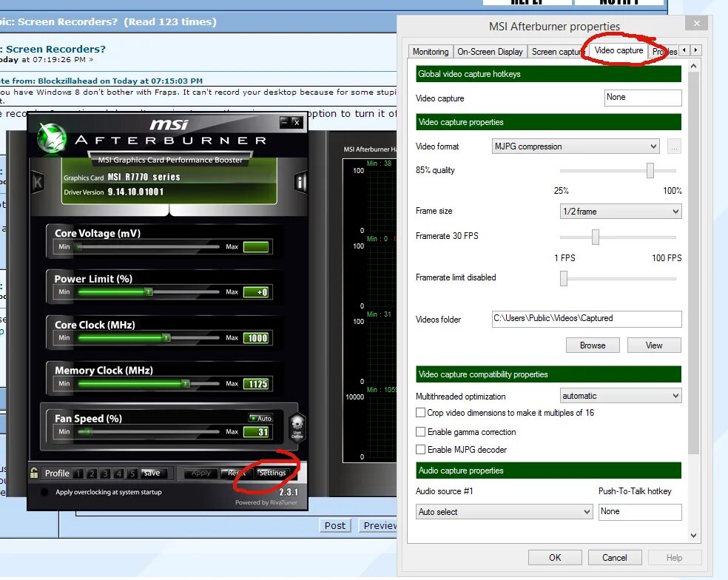Viewport: 728px width, 580px height.
Task: Reset Afterburner settings to default
Action: tap(236, 473)
